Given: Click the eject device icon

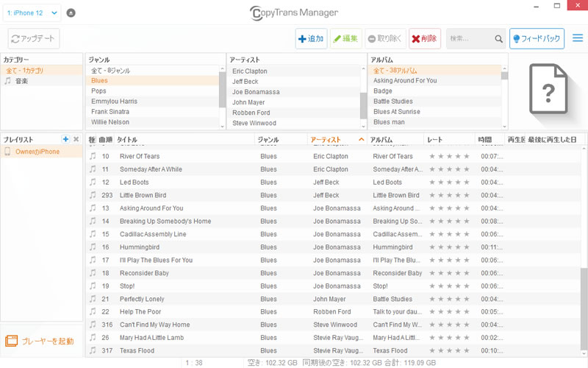Looking at the screenshot, I should click(x=71, y=13).
